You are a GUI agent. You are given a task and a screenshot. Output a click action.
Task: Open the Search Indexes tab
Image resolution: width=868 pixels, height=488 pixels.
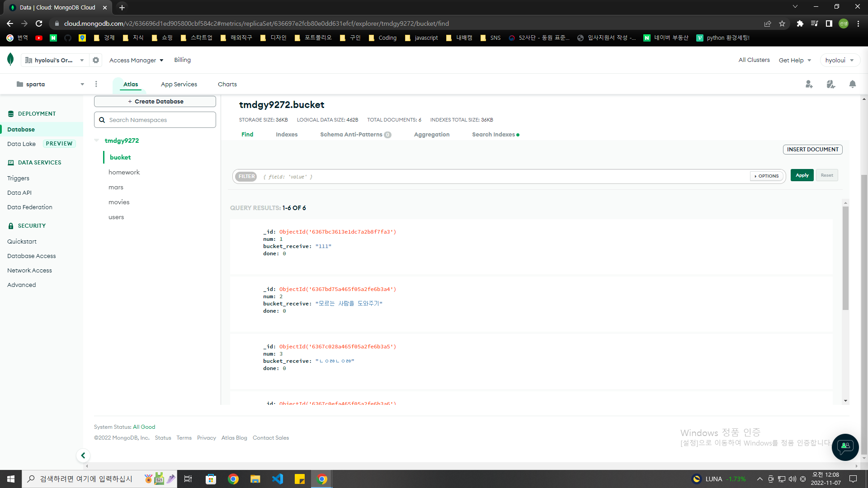495,134
